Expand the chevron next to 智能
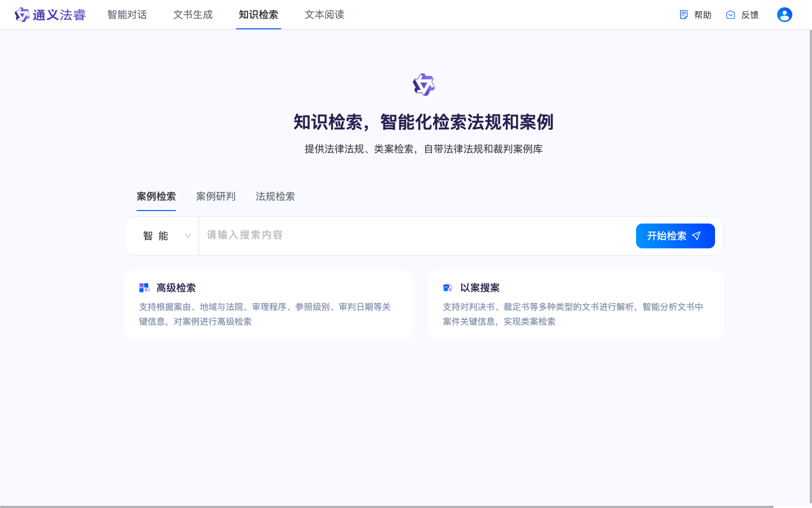Screen dimensions: 812x508 pos(188,236)
